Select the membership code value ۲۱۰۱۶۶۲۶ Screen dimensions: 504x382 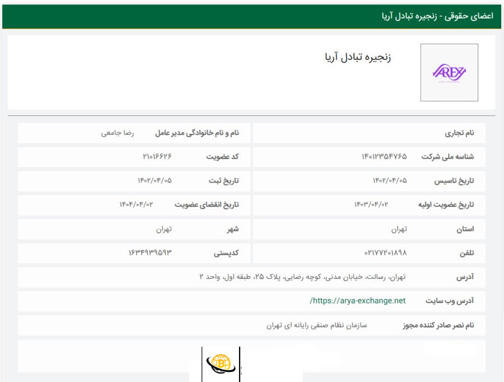(157, 156)
